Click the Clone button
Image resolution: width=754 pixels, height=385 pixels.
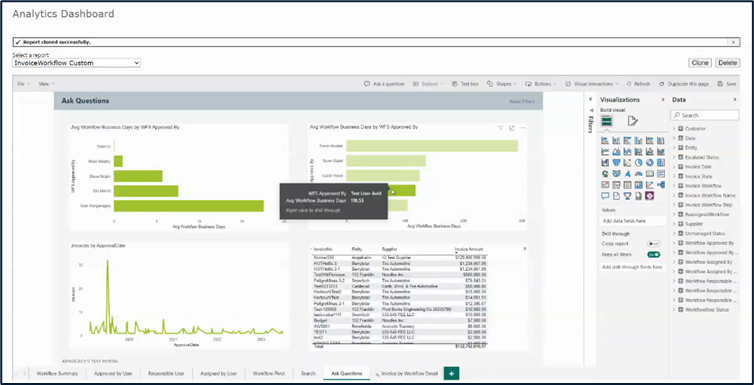click(x=700, y=63)
